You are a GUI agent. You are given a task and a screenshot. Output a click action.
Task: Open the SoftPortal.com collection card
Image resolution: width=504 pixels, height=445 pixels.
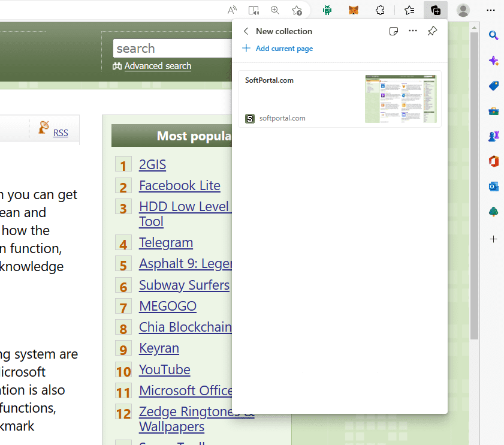click(x=339, y=99)
